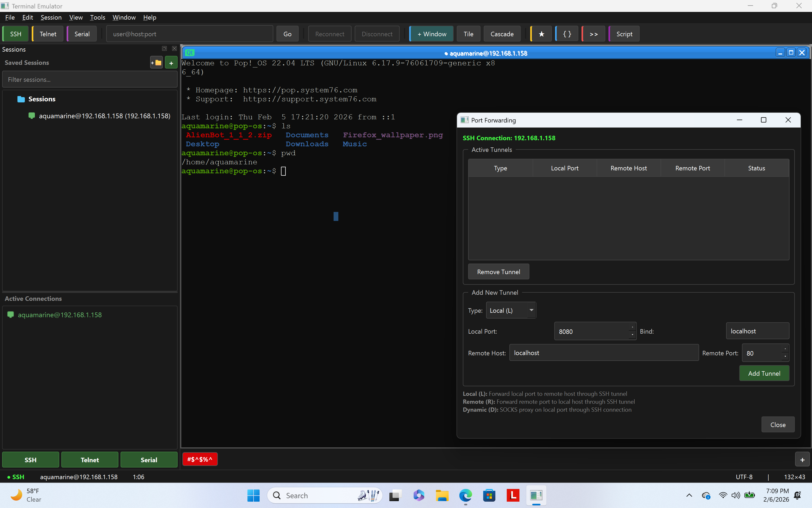Screen dimensions: 812x508
Task: Open the Session menu
Action: pos(51,17)
